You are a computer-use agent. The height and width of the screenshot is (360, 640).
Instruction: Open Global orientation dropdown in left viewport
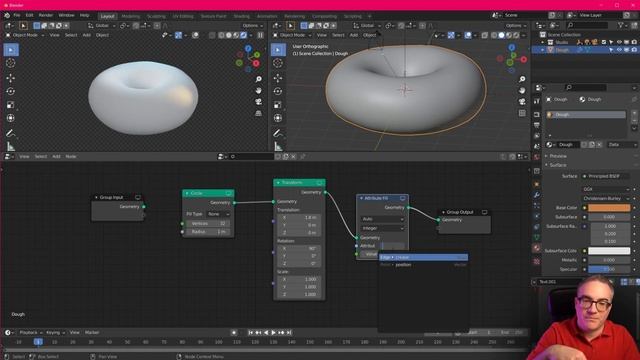[102, 26]
